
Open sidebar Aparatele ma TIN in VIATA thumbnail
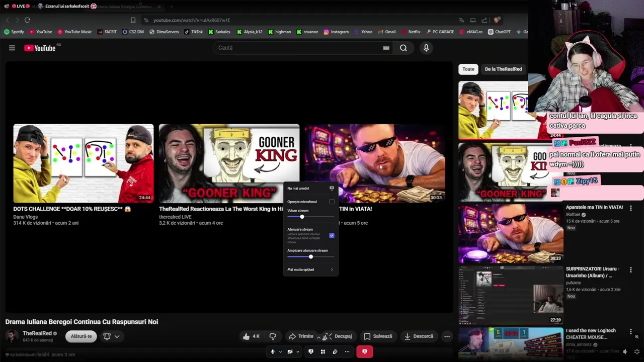[x=511, y=233]
